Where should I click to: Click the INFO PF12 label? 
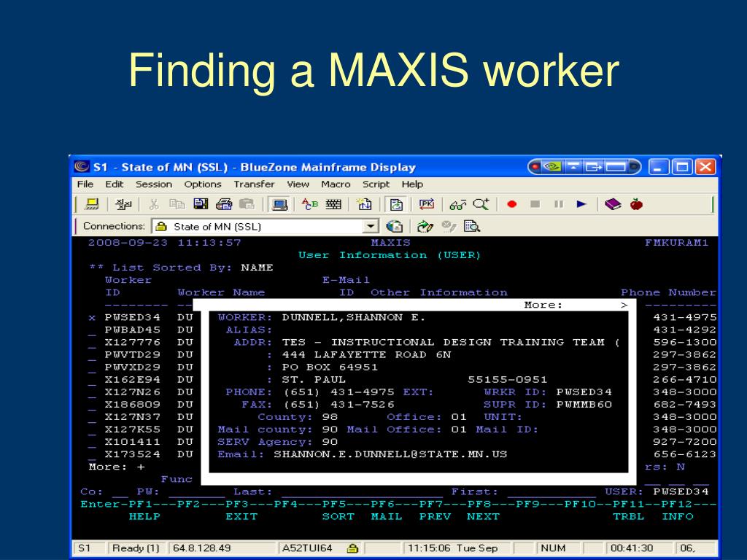(678, 517)
